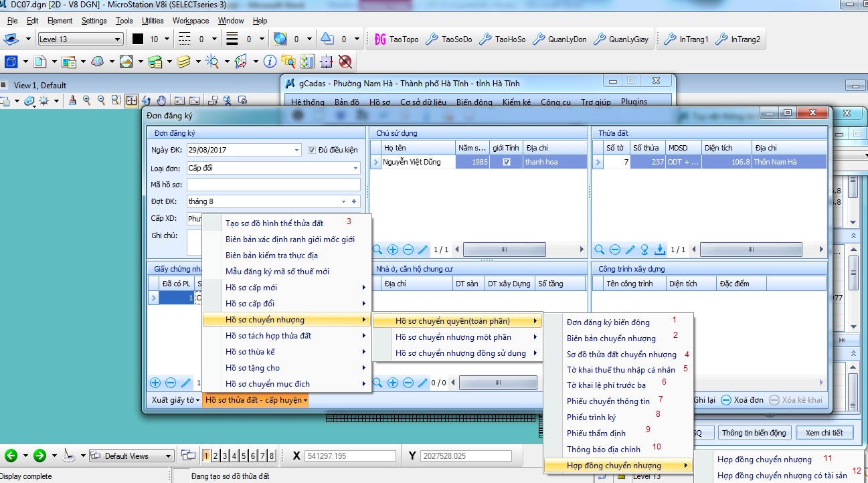Expand the Loại đơn combo box
The height and width of the screenshot is (483, 868).
pos(355,168)
